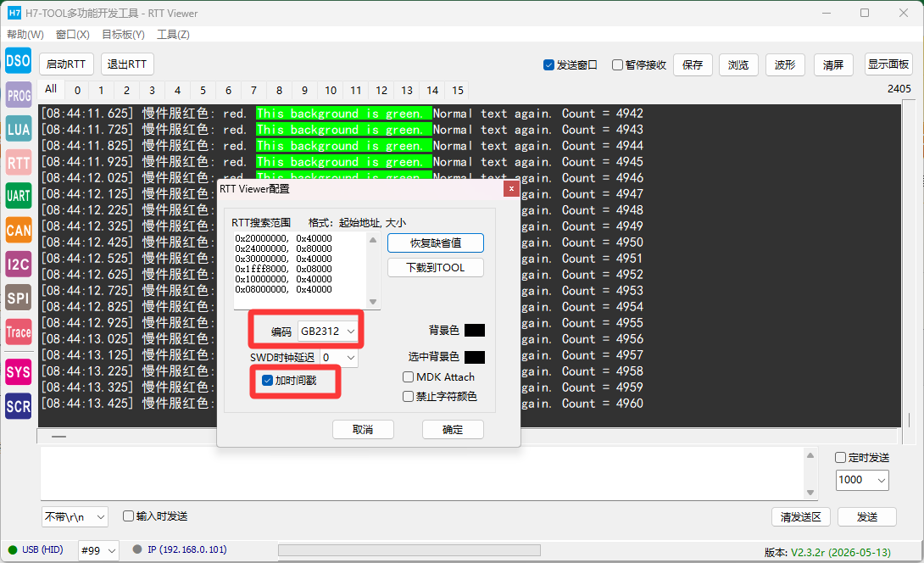Open the 目标板(Y) menu
Screen dimensions: 924x563
pos(123,35)
